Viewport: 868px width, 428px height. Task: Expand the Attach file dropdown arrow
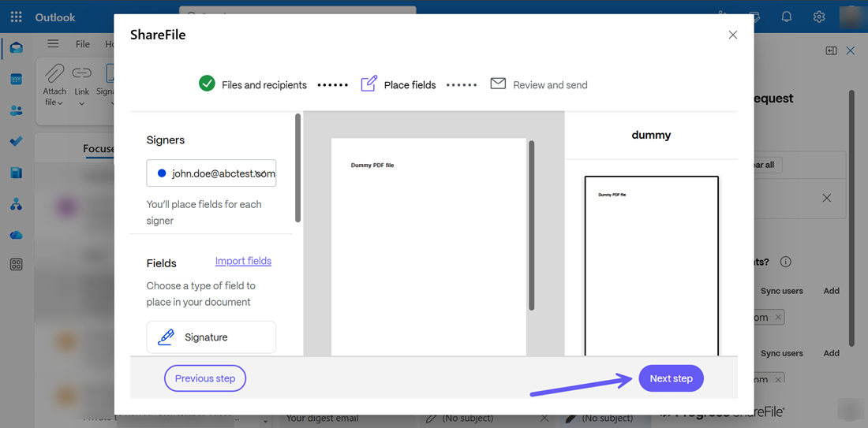pos(60,102)
